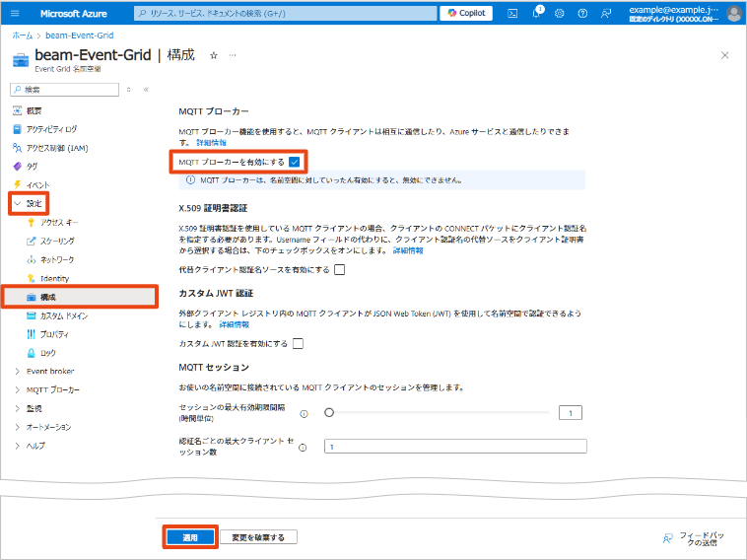Click the session expiry value box
Image resolution: width=747 pixels, height=560 pixels.
pos(571,413)
